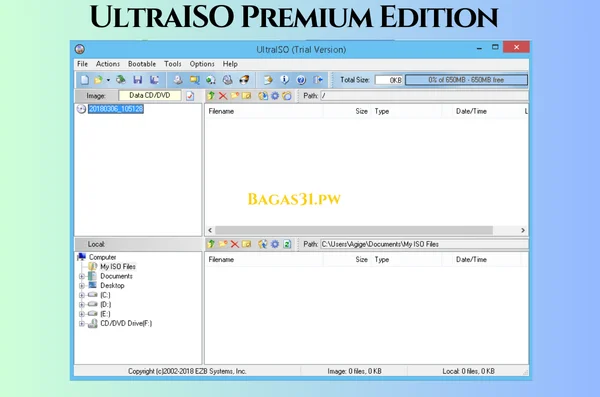Click the 0% of 650MB capacity bar
The height and width of the screenshot is (397, 600).
(x=466, y=80)
